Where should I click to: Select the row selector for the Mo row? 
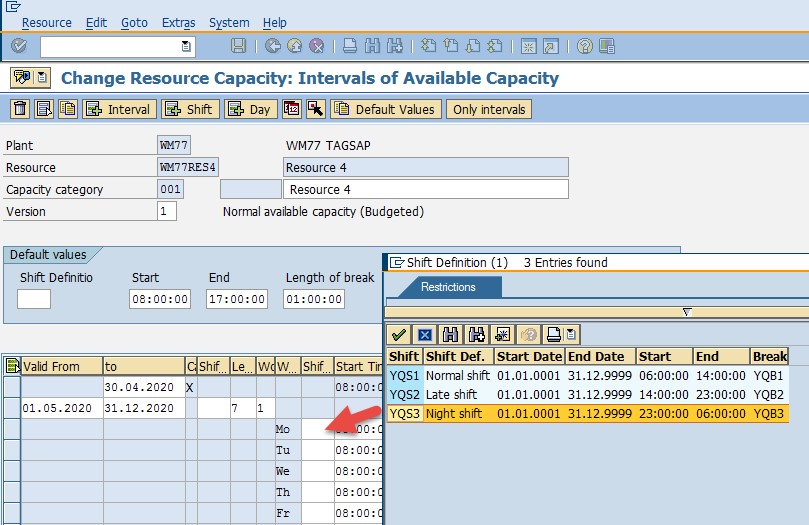12,429
